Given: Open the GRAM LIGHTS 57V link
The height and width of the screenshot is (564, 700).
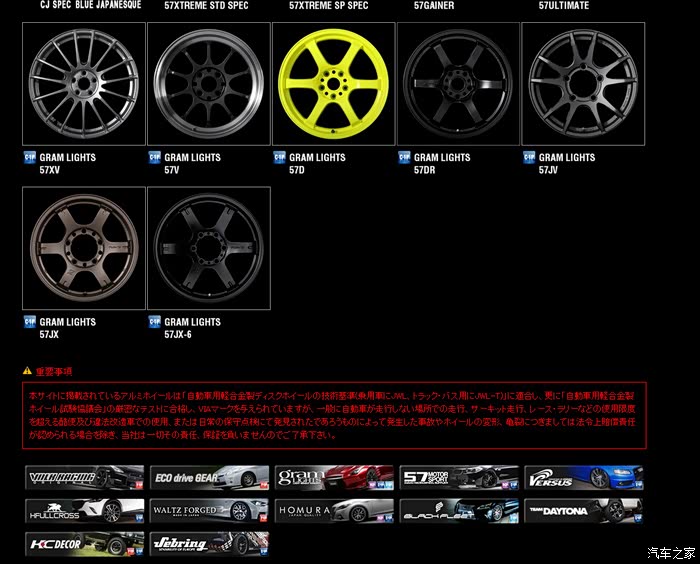Looking at the screenshot, I should tap(192, 163).
